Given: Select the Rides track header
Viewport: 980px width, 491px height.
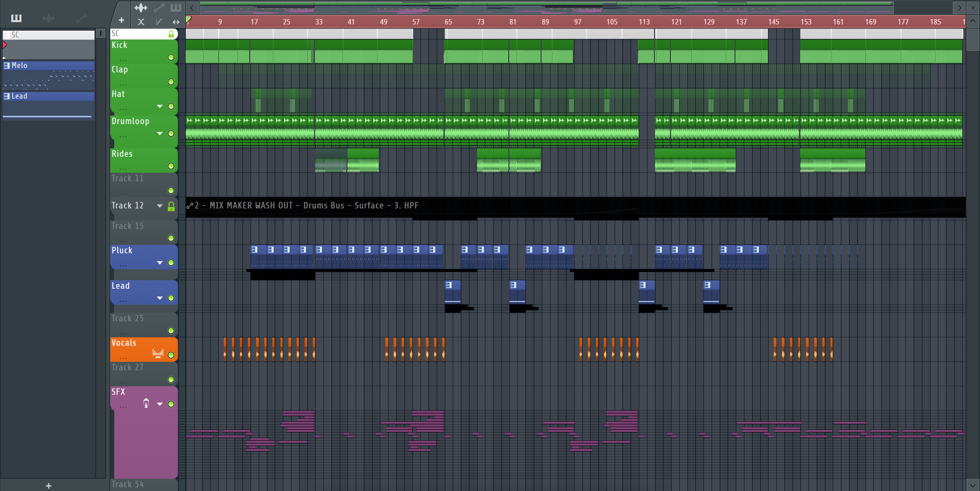Looking at the screenshot, I should [144, 160].
